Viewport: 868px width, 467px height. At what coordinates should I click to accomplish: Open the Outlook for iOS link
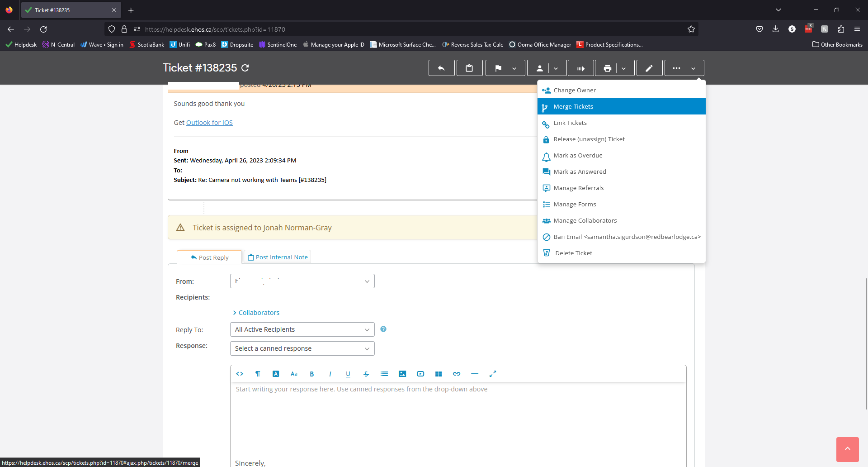[x=209, y=123]
